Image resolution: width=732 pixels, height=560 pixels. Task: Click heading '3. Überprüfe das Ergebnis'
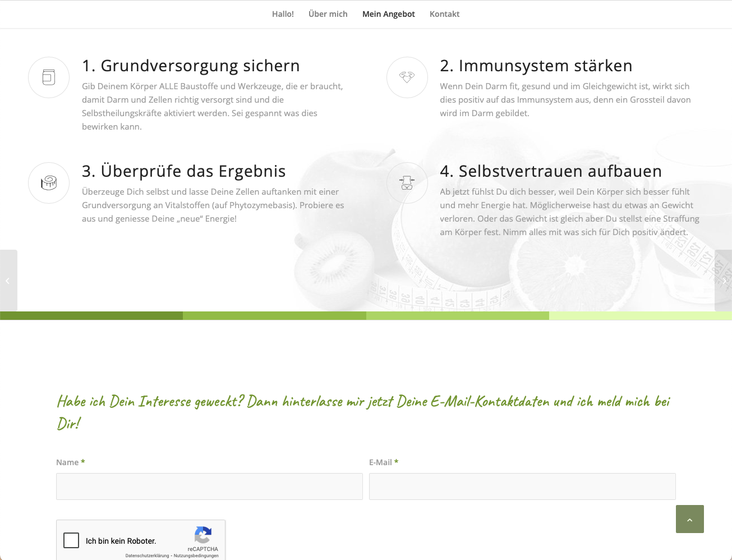tap(184, 171)
